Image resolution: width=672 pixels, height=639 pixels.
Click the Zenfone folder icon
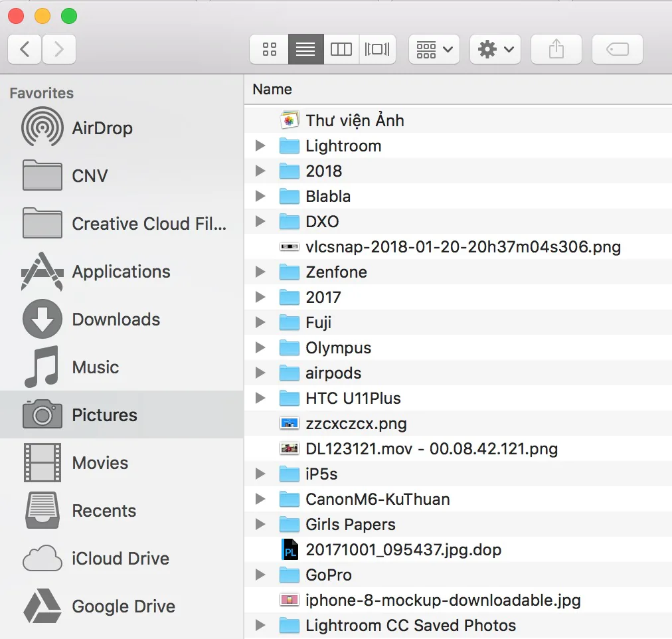coord(290,272)
